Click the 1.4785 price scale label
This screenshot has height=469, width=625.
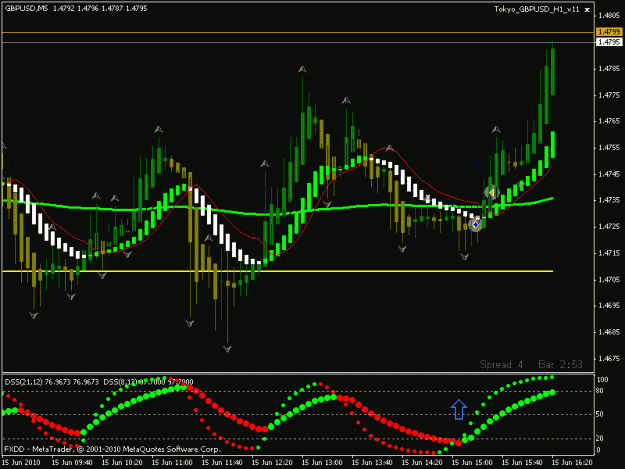click(x=609, y=69)
